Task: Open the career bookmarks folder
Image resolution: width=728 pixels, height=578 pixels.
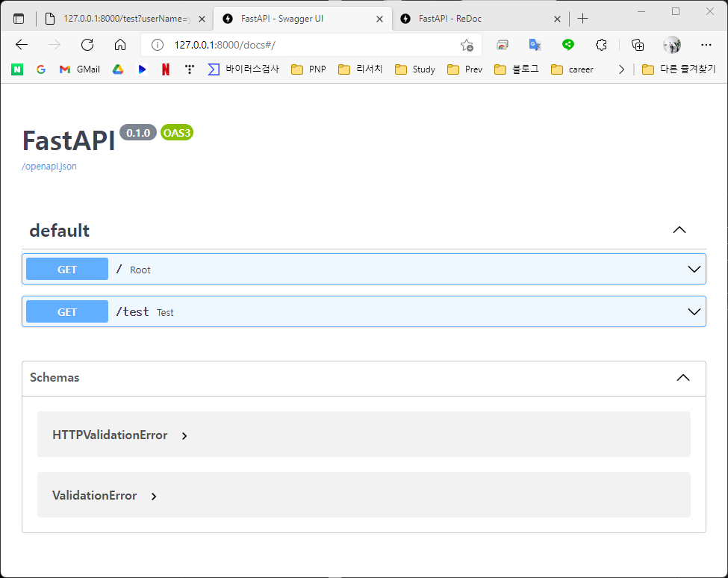Action: click(572, 69)
